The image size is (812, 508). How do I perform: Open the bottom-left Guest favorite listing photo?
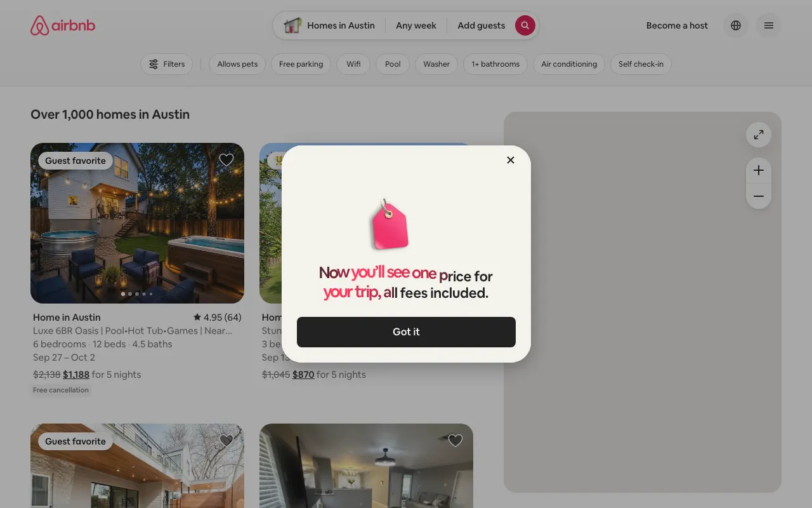pyautogui.click(x=137, y=466)
